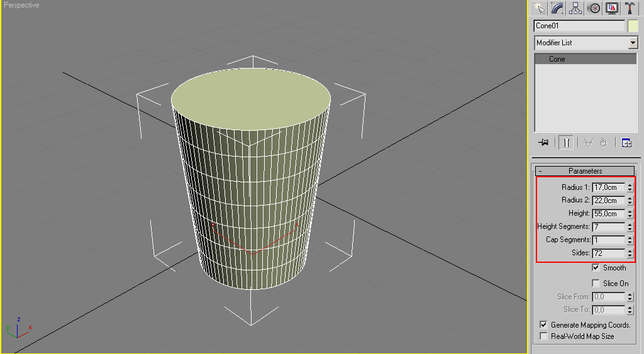Click the Height value field

pos(609,214)
